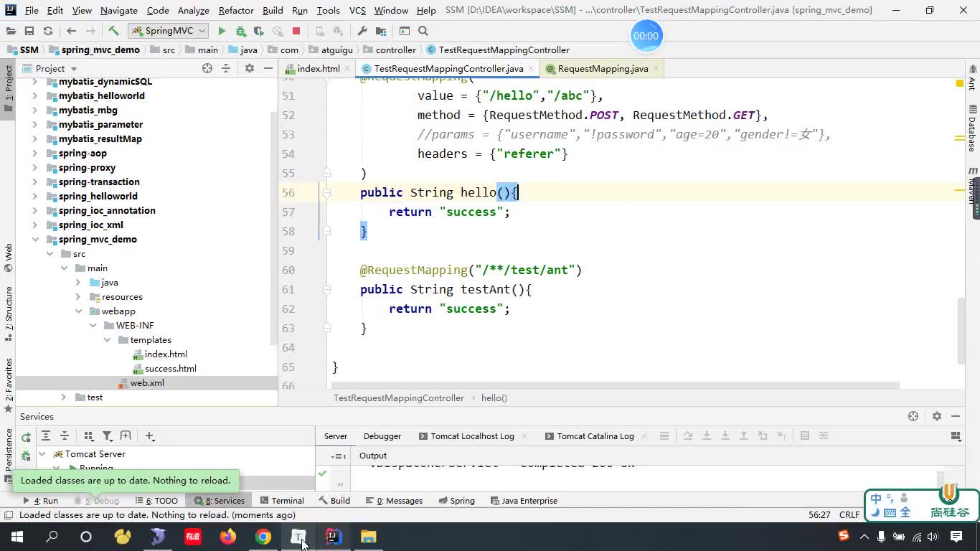Open the Tomcat Localhost Log tab

click(x=472, y=435)
